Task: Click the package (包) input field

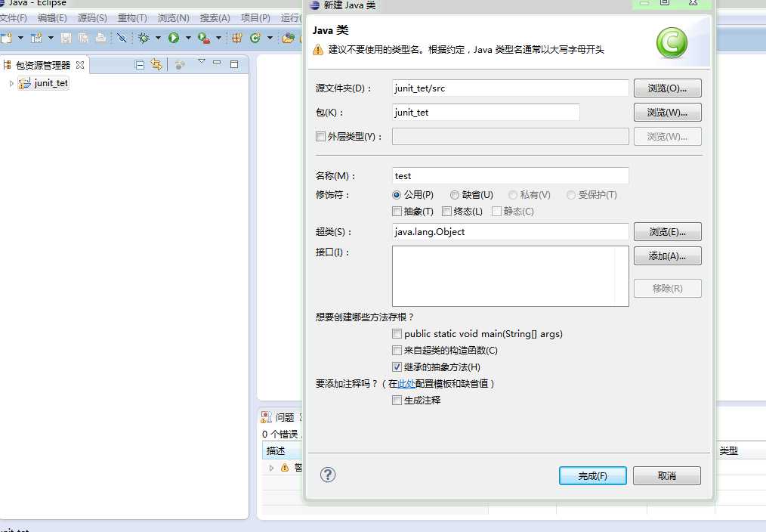Action: 486,113
